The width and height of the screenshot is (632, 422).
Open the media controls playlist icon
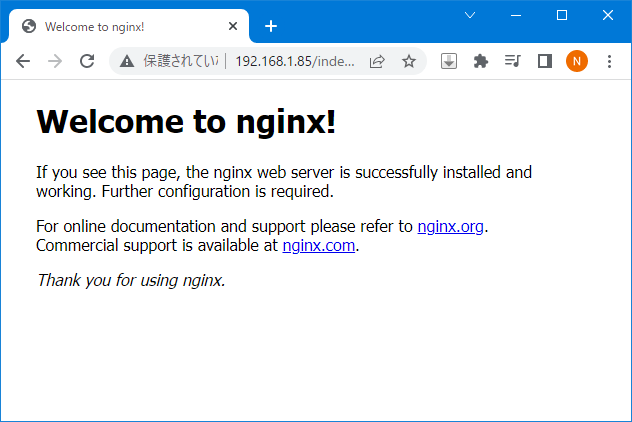coord(513,61)
